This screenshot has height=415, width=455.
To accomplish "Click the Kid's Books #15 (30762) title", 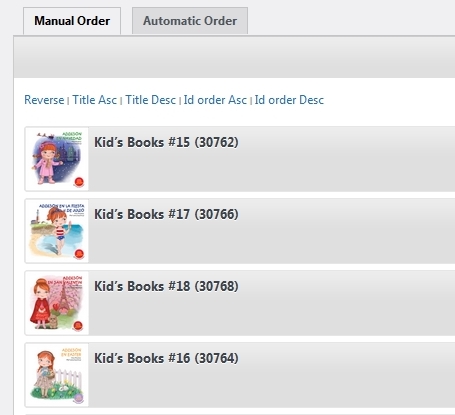I will (166, 142).
